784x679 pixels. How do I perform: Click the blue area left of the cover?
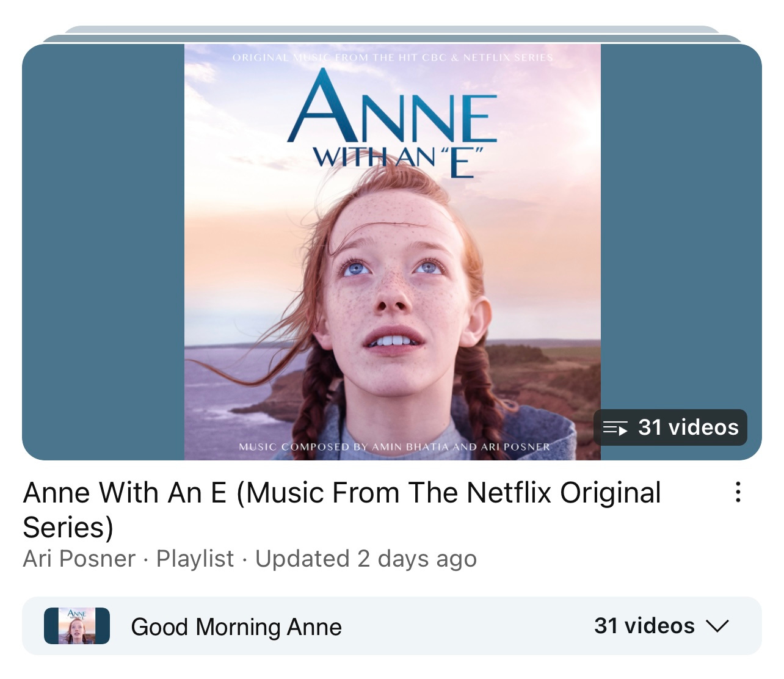coord(103,252)
